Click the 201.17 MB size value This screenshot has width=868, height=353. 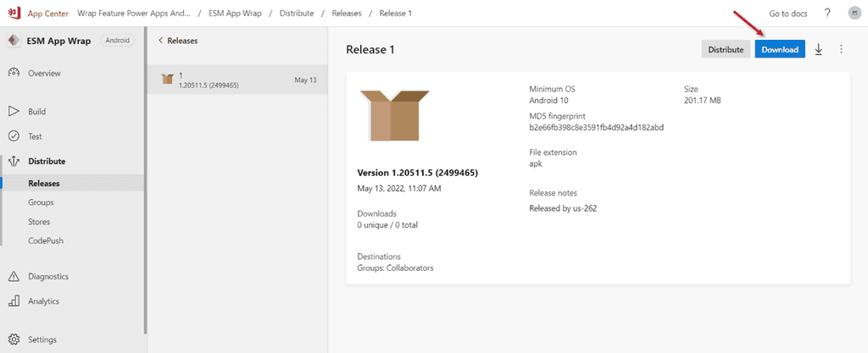pyautogui.click(x=703, y=101)
